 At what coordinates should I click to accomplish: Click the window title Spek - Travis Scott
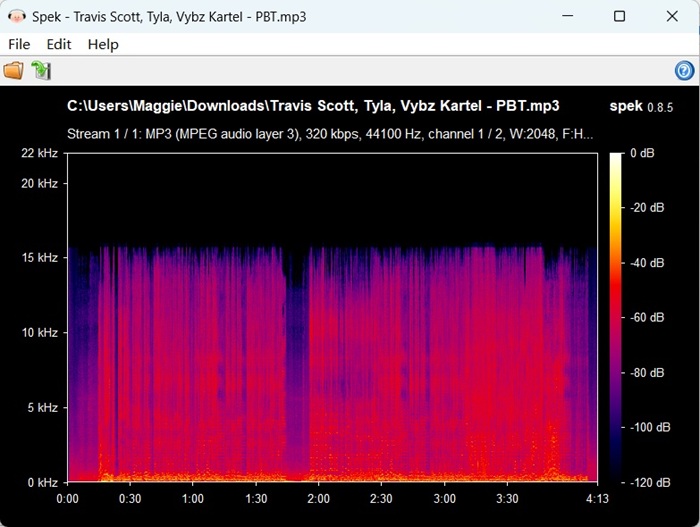(x=169, y=17)
